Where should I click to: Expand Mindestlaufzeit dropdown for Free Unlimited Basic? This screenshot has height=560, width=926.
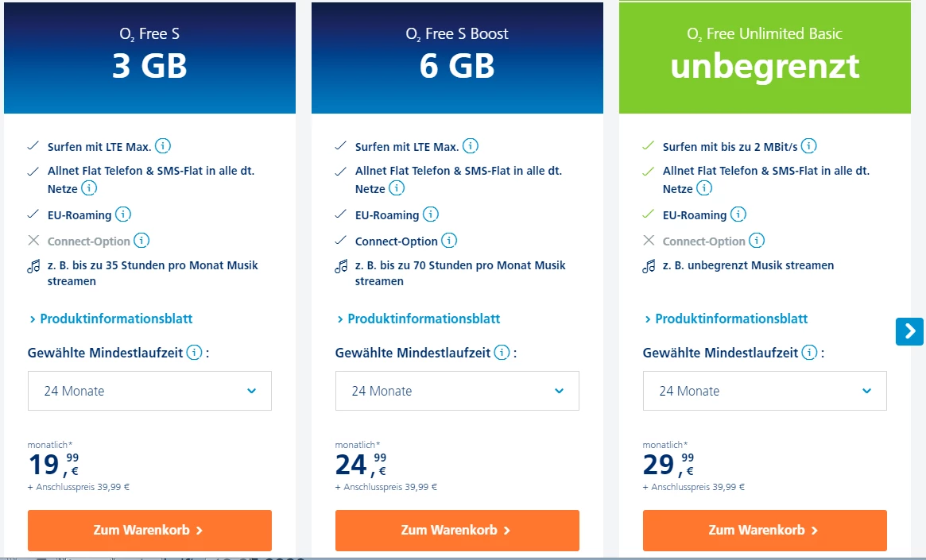(765, 391)
